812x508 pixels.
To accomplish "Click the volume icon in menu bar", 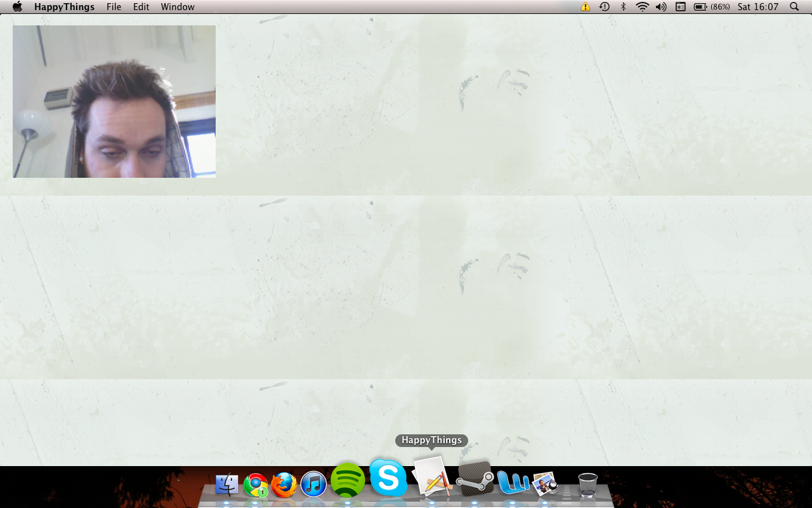I will coord(661,7).
